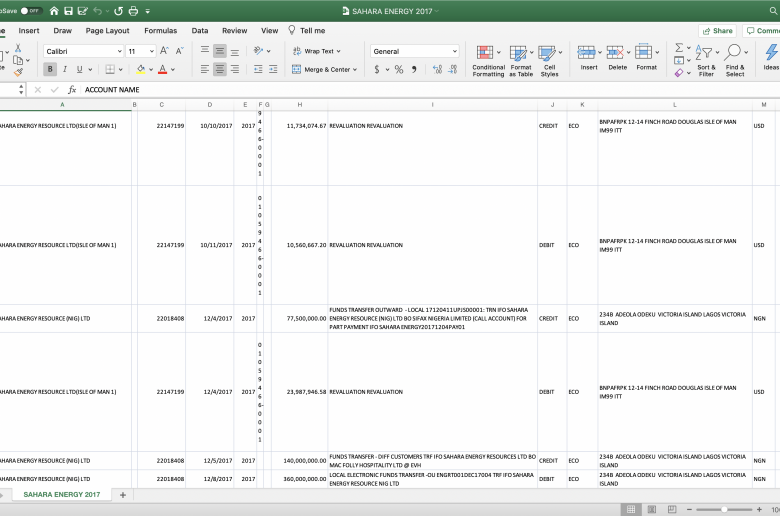Increase indent of cell contents
780x516 pixels.
(x=273, y=69)
